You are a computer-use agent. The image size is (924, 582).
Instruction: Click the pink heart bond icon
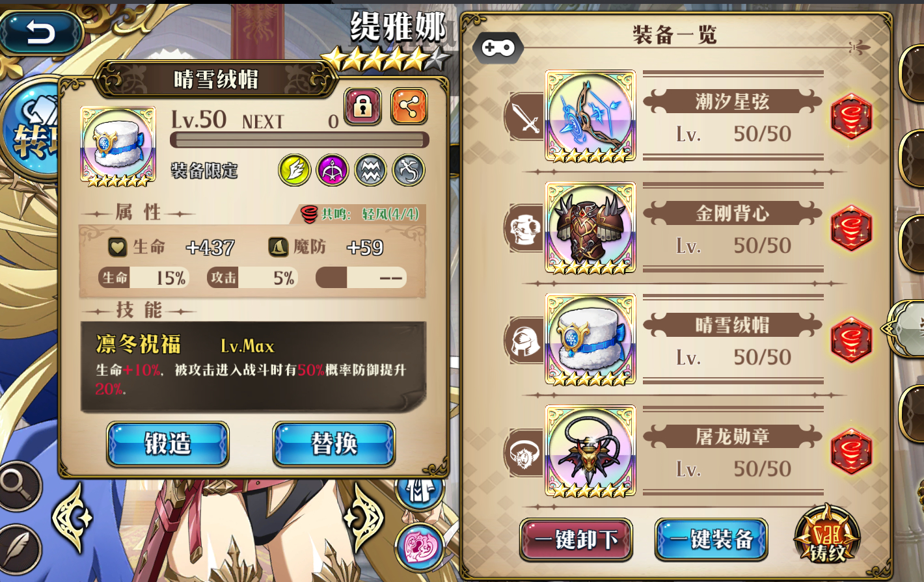420,547
